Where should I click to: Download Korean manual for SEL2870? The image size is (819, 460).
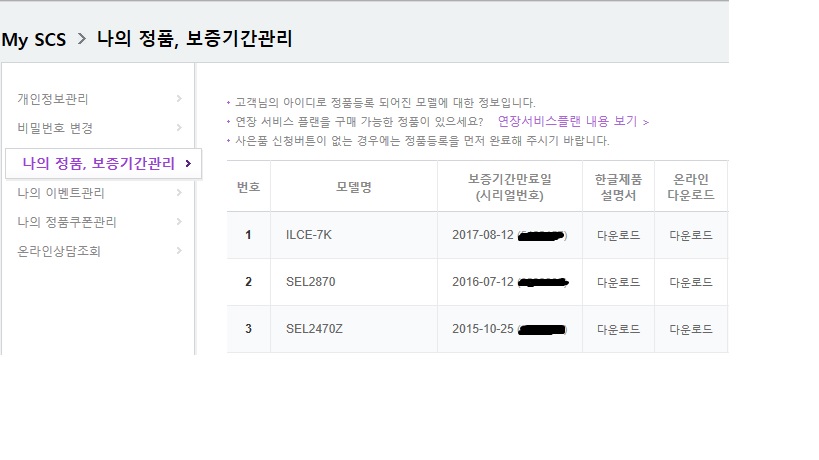[618, 283]
